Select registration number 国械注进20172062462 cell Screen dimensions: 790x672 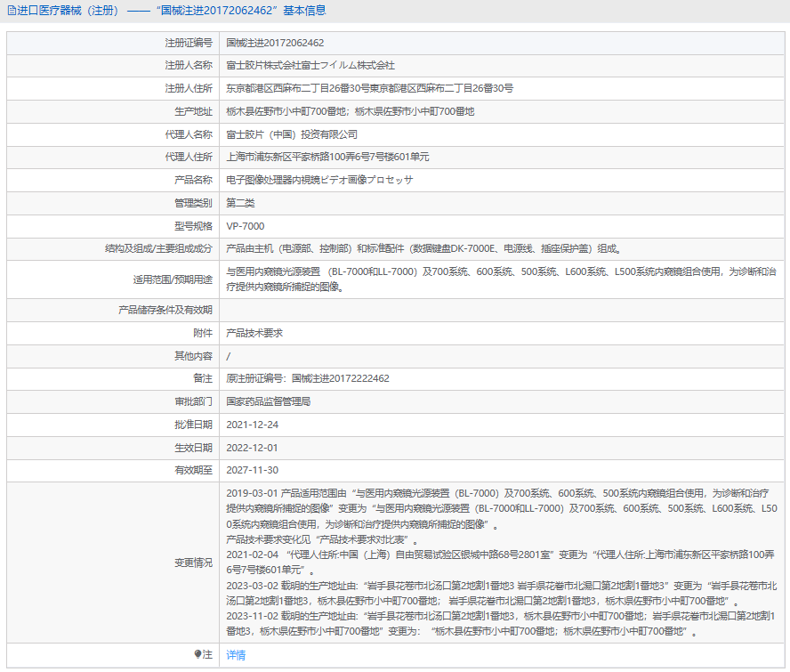(275, 43)
